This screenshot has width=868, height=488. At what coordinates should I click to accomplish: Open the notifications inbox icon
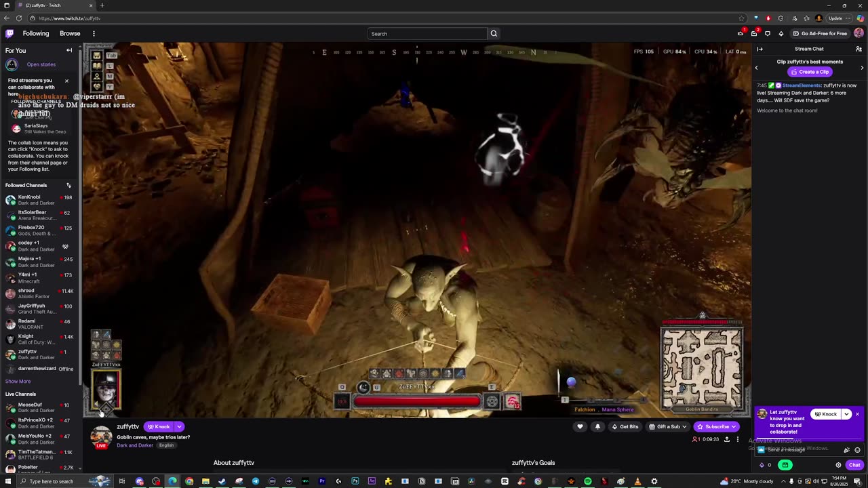point(754,33)
